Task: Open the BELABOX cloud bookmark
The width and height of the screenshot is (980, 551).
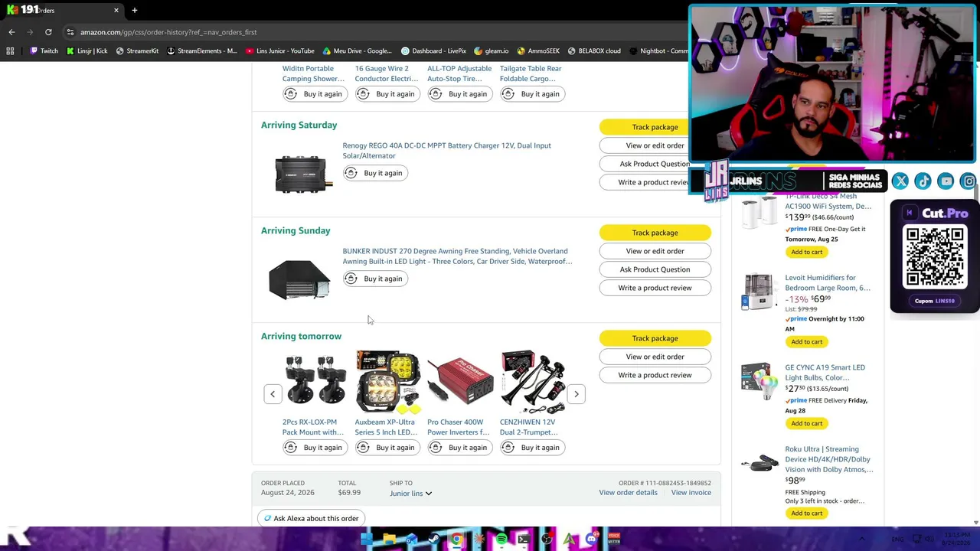Action: click(594, 51)
